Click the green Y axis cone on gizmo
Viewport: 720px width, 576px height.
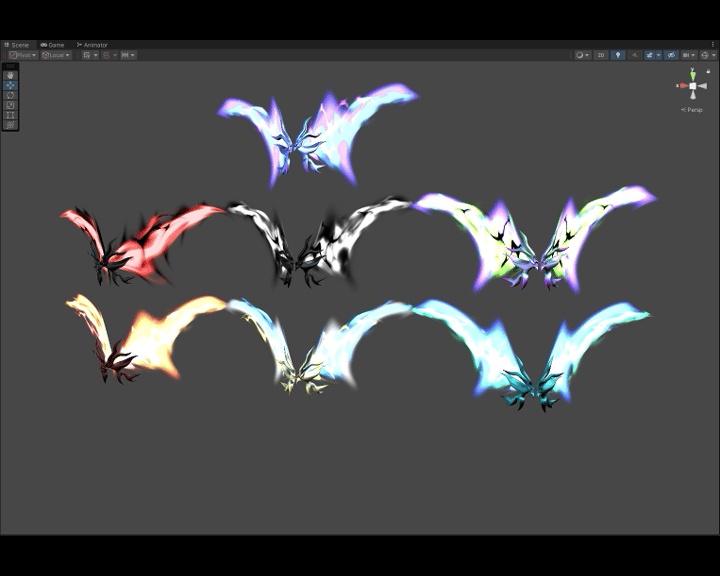pyautogui.click(x=692, y=74)
